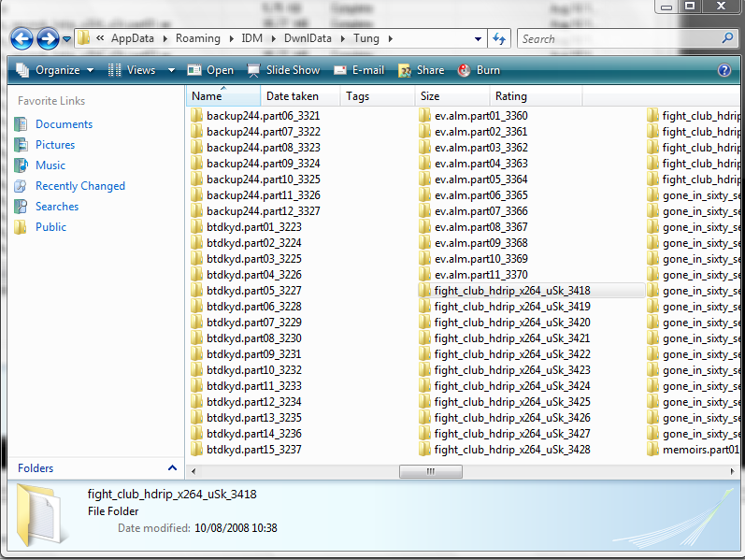Click the Back navigation arrow button
This screenshot has height=560, width=745.
point(22,39)
